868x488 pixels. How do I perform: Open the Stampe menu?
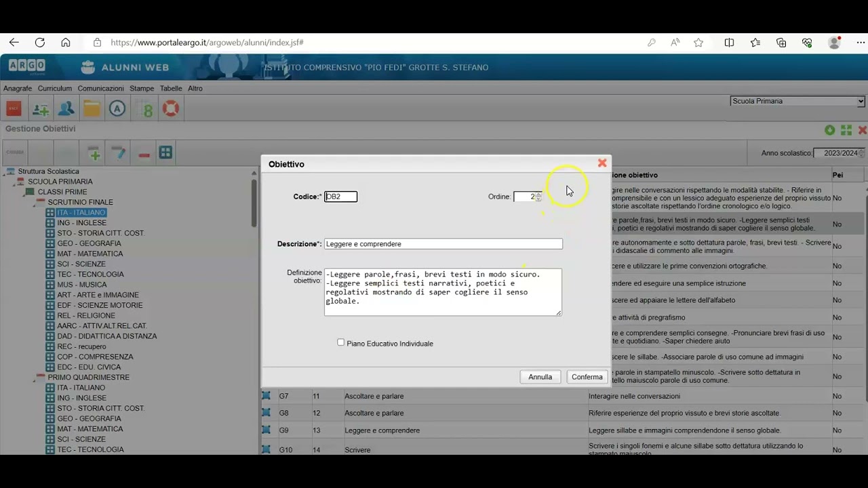click(x=142, y=88)
